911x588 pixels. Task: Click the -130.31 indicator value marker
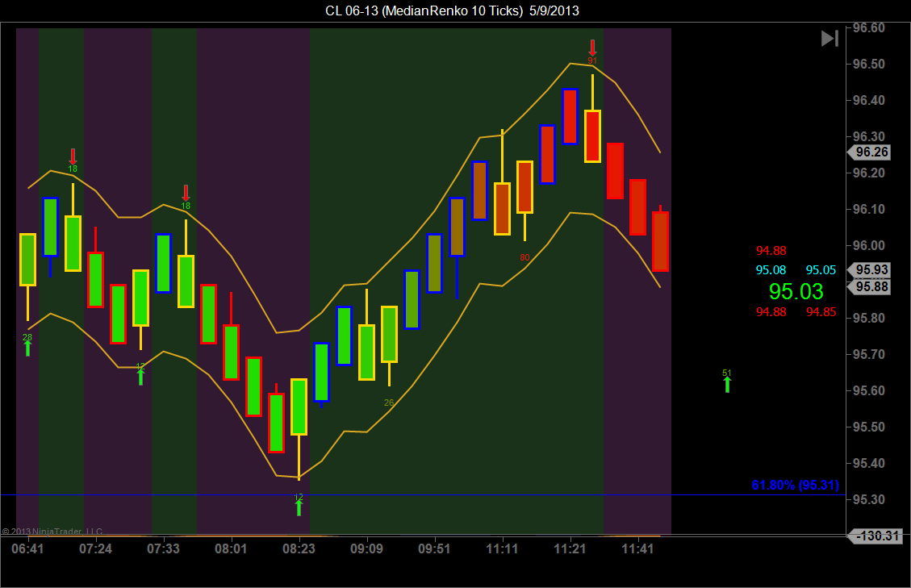click(875, 536)
